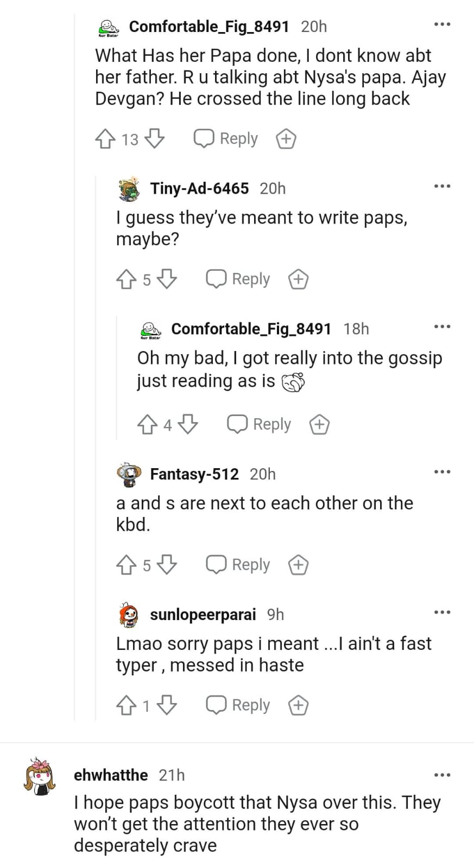Upvote the comment with 13 votes
Screen dimensions: 474x868
click(x=105, y=139)
